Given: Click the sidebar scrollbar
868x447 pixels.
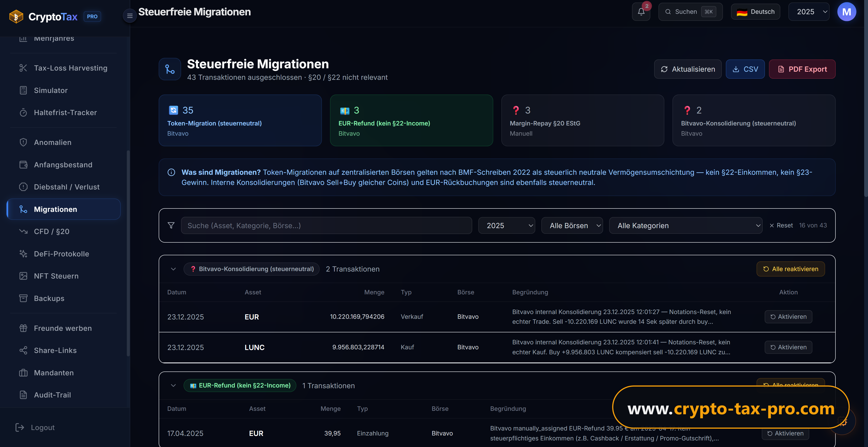Looking at the screenshot, I should [x=128, y=253].
